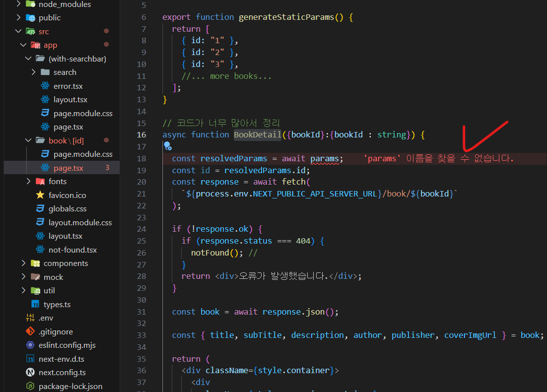Click the generateStaticParams function name

point(286,17)
